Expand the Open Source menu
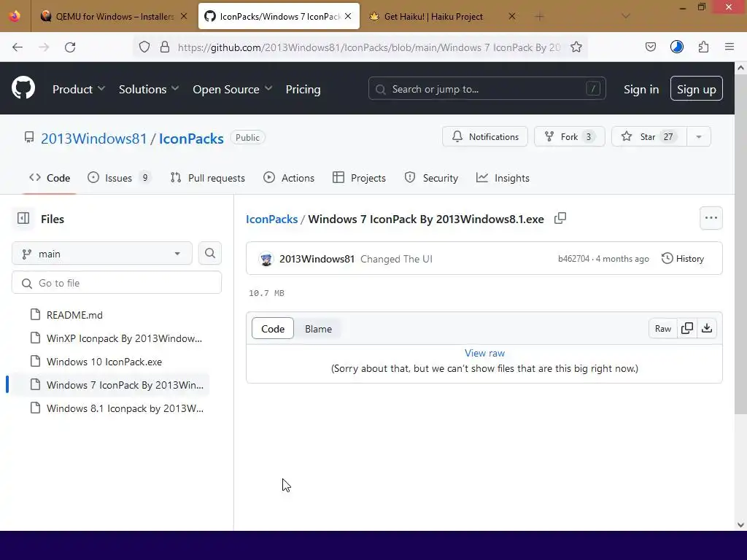Viewport: 747px width, 560px height. (233, 89)
